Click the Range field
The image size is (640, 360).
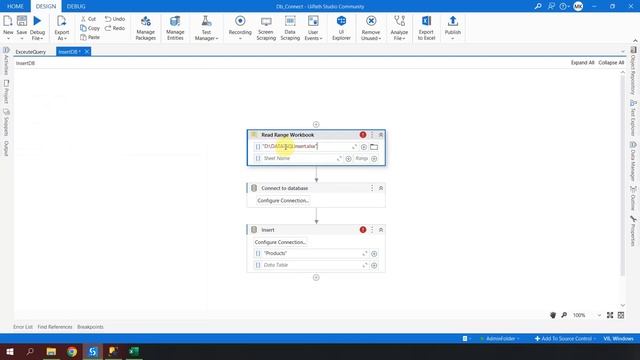tap(362, 158)
